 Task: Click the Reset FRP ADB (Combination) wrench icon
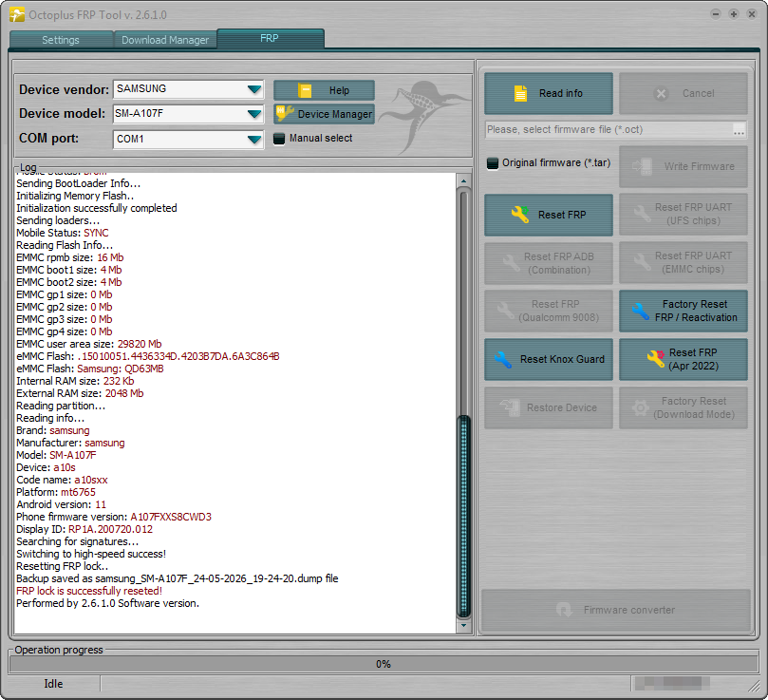point(512,263)
